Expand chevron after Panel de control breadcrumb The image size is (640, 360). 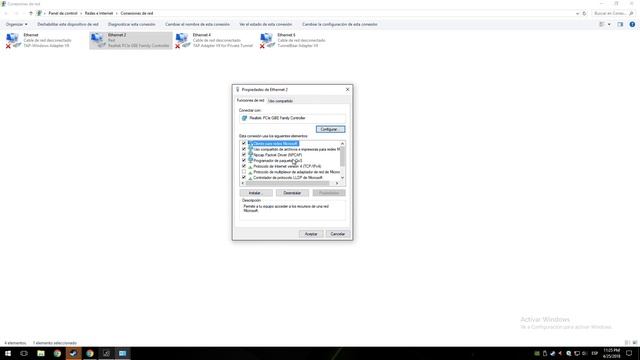(81, 13)
